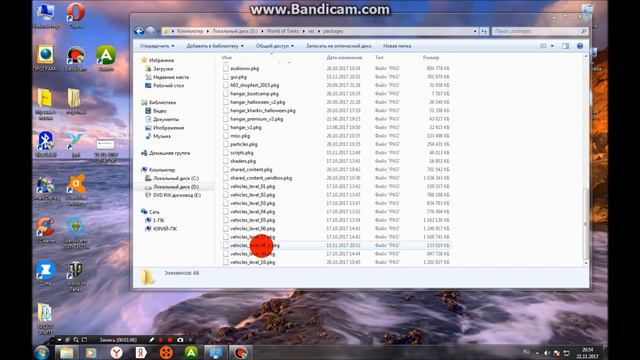Click the search box in Explorer
The height and width of the screenshot is (360, 640).
(540, 31)
